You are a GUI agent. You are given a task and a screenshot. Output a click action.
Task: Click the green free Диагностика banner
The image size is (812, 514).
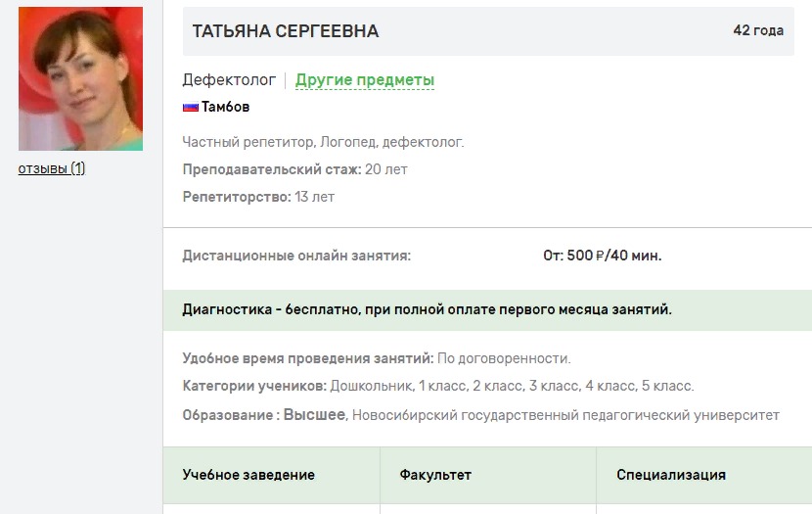click(x=428, y=310)
